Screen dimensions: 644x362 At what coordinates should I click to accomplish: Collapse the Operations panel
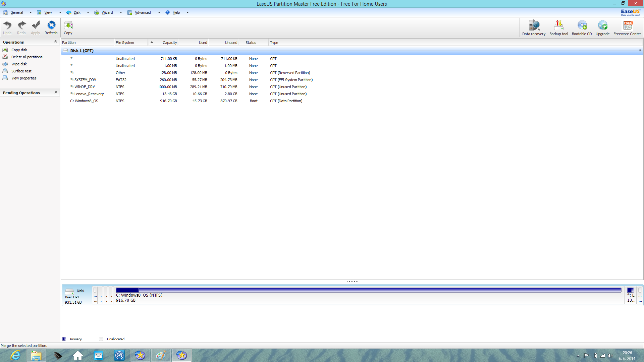(56, 42)
